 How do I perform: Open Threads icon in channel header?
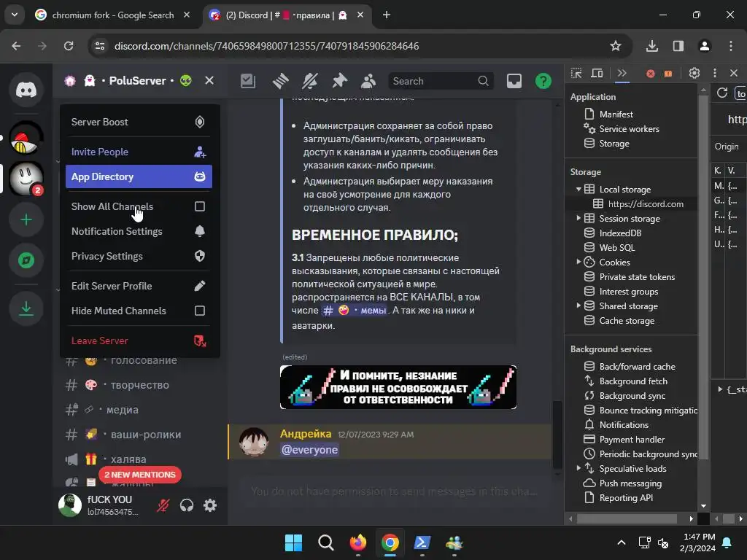(x=248, y=81)
